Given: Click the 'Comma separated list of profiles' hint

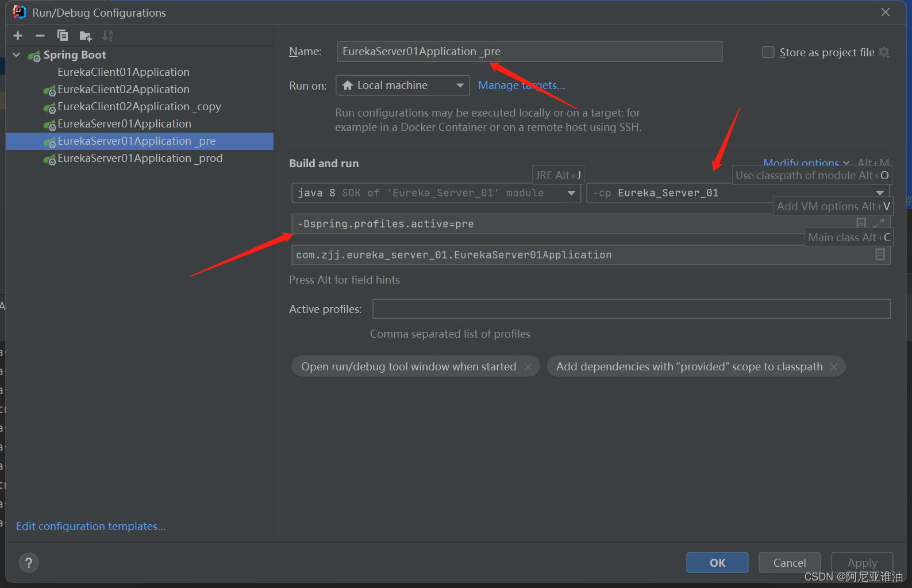Looking at the screenshot, I should point(450,334).
